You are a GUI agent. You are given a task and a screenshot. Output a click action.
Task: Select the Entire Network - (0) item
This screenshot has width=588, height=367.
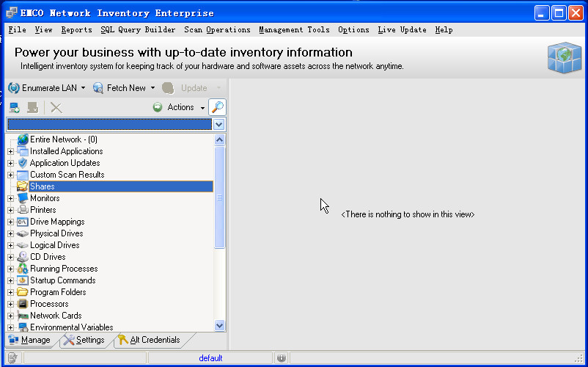pyautogui.click(x=64, y=139)
